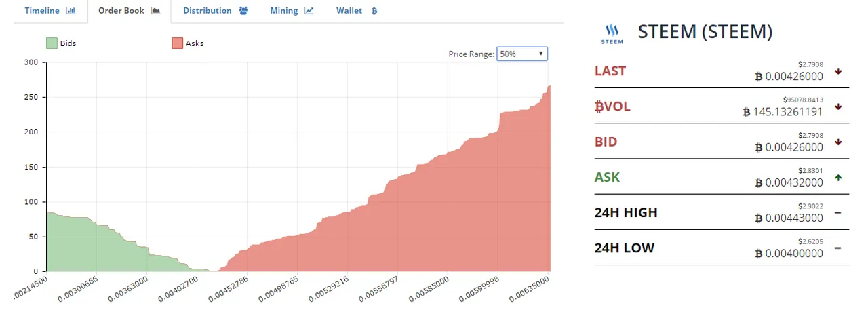Screen dimensions: 868x312
Task: Toggle the red Asks legend swatch
Action: [x=178, y=43]
